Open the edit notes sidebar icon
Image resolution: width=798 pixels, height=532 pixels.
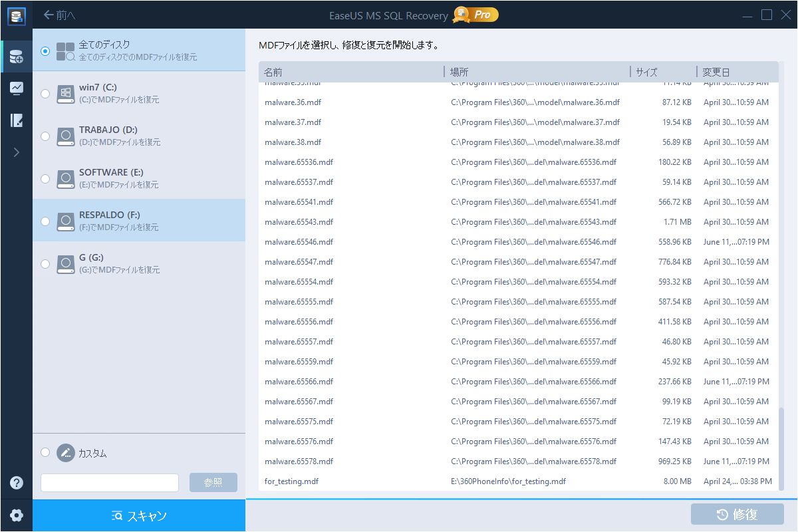16,120
